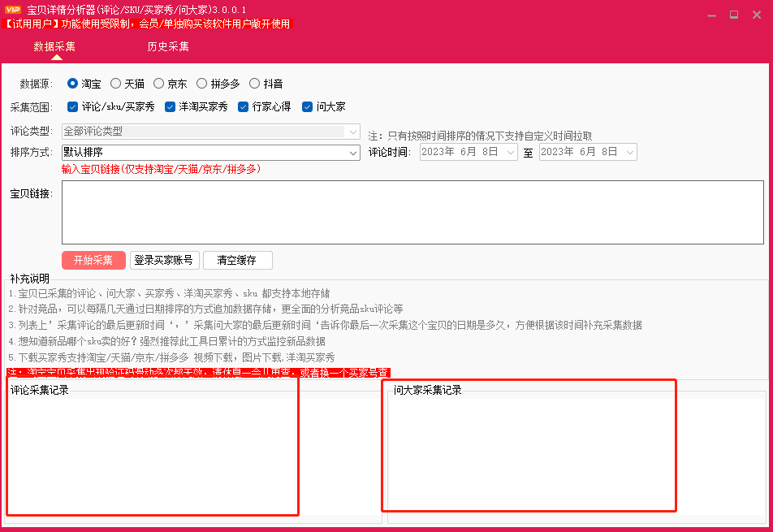This screenshot has height=532, width=773.
Task: Click note 5 about 下载买家秀
Action: pos(171,357)
